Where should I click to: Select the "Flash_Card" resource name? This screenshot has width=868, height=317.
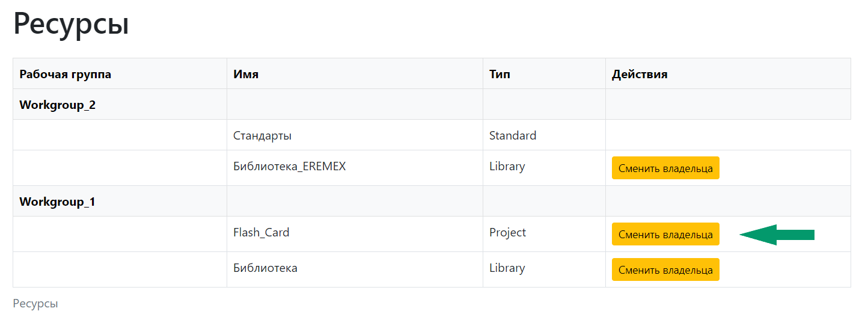click(x=261, y=232)
